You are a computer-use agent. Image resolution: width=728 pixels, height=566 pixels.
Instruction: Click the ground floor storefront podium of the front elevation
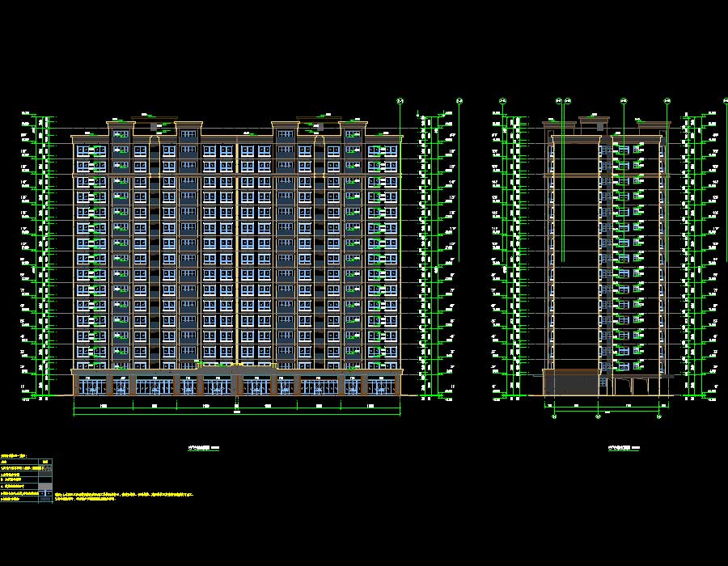coord(236,383)
